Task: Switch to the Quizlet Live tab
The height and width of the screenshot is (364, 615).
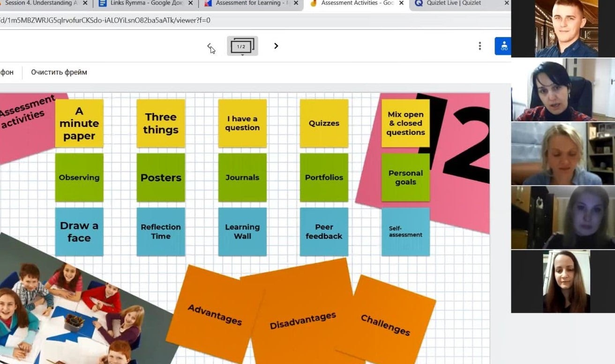Action: (454, 3)
